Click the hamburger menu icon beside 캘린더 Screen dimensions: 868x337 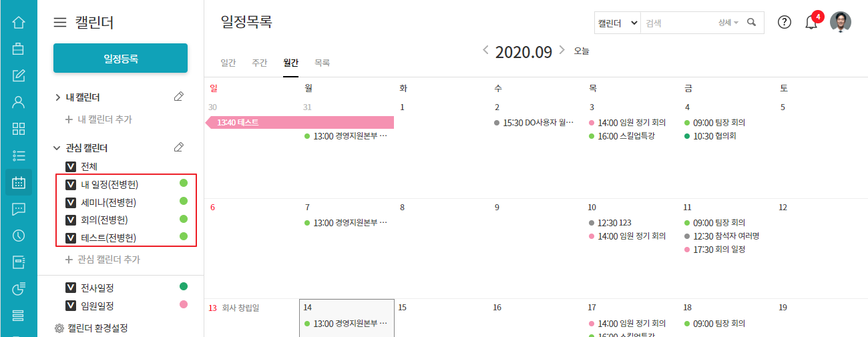[x=60, y=23]
